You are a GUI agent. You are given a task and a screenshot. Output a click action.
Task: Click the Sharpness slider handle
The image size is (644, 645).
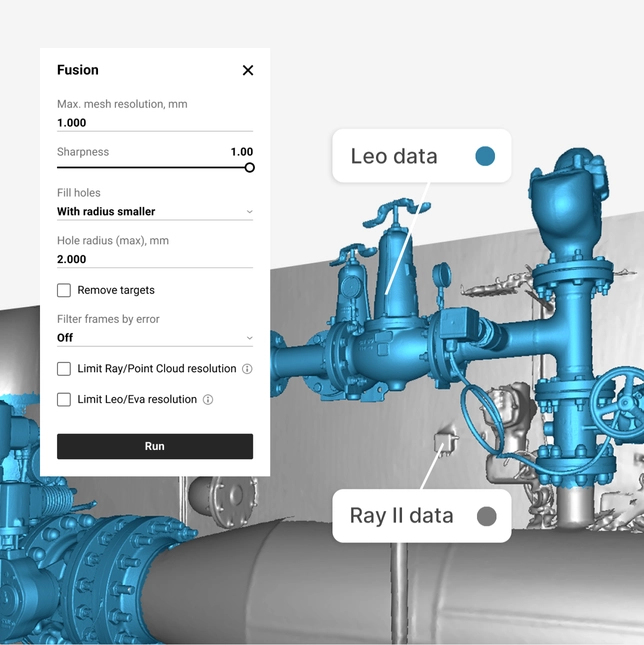(249, 167)
